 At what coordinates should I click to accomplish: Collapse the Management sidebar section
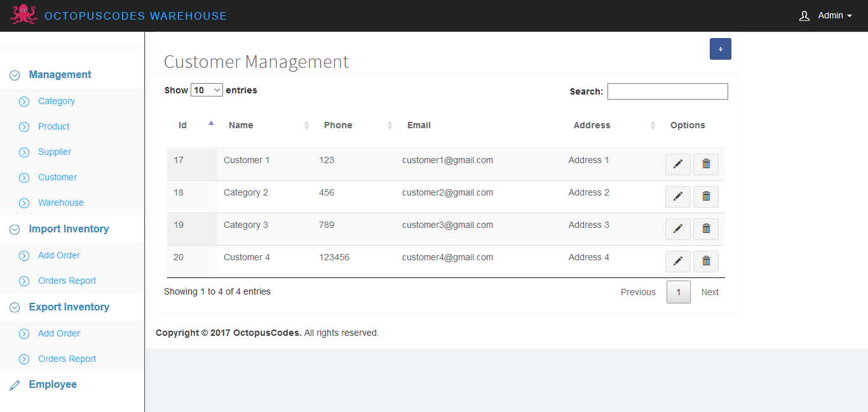click(60, 75)
